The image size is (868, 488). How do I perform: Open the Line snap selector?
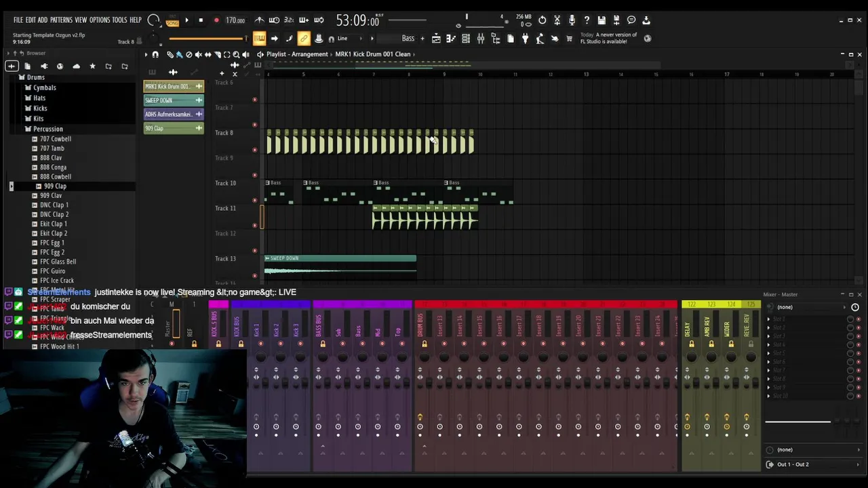point(349,39)
